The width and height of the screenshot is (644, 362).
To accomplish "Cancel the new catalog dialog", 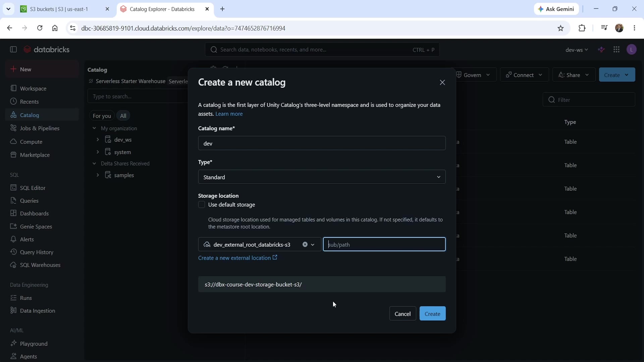I will 402,314.
